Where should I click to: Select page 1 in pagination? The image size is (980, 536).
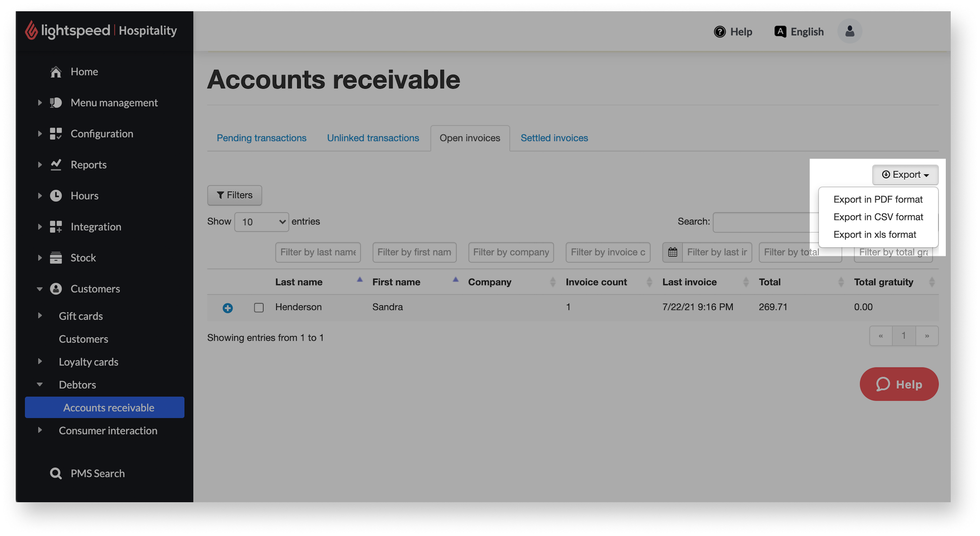[x=904, y=336]
